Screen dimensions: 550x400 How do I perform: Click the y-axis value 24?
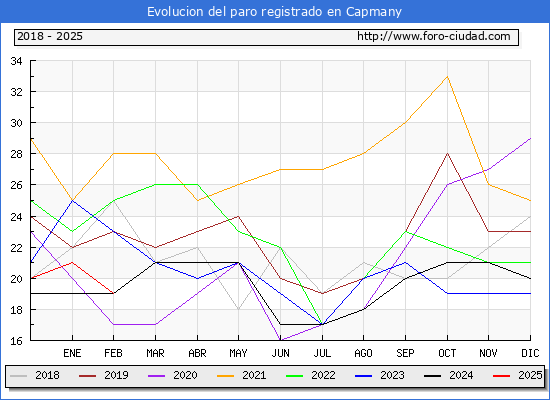[16, 217]
